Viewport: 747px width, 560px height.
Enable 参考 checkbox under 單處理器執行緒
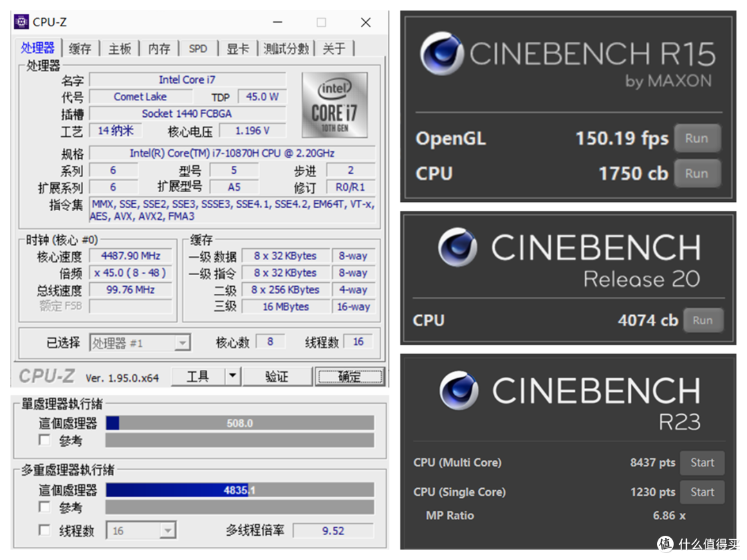pos(44,440)
